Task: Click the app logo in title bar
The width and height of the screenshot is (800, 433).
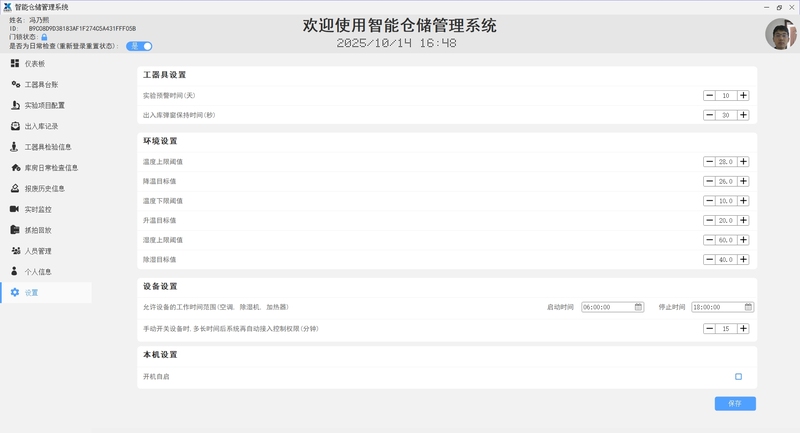Action: [7, 7]
